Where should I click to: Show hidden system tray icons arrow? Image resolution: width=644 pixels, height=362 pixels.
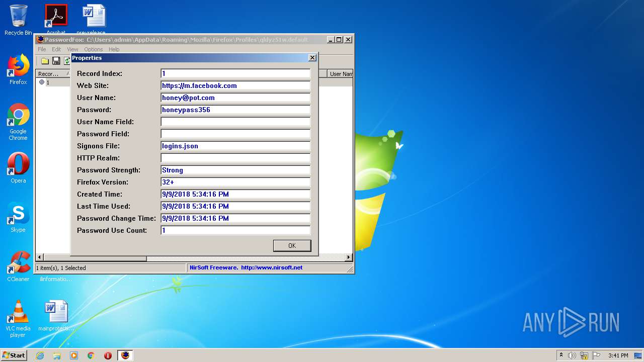[561, 355]
